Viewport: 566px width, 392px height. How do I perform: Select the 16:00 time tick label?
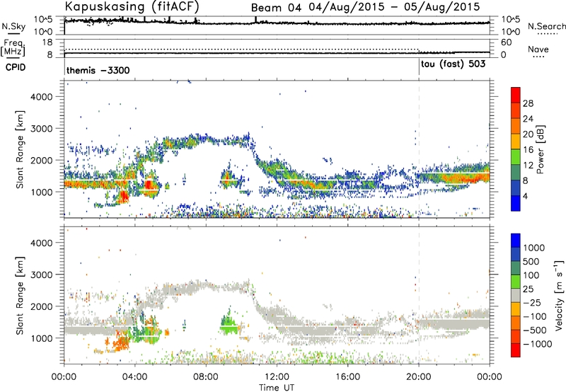coord(347,377)
